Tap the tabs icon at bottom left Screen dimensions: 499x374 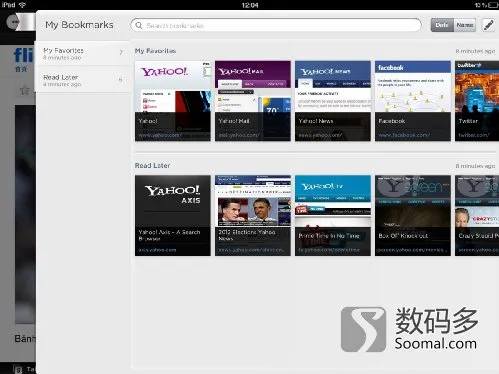(18, 369)
